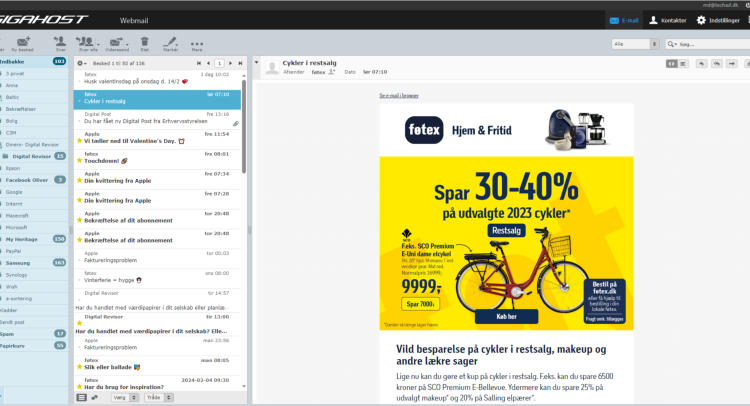Image resolution: width=750 pixels, height=406 pixels.
Task: Add sender føtex to contacts icon
Action: click(x=331, y=72)
